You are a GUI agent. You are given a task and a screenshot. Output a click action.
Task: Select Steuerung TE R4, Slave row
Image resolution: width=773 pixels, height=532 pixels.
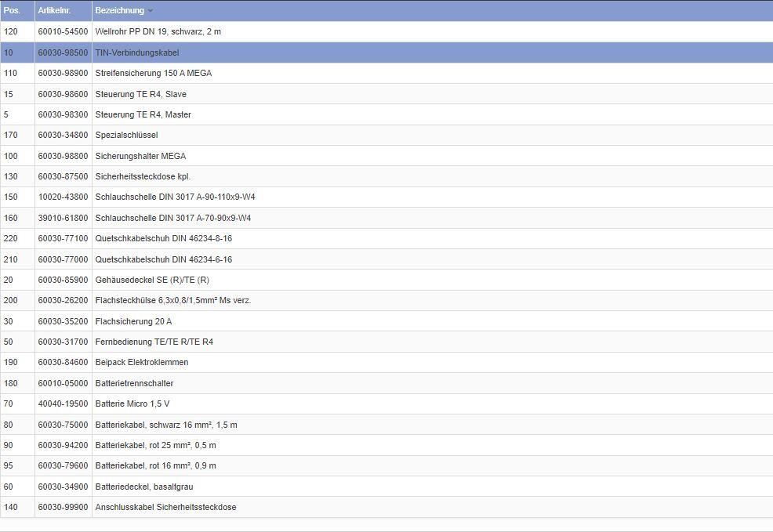[x=140, y=94]
